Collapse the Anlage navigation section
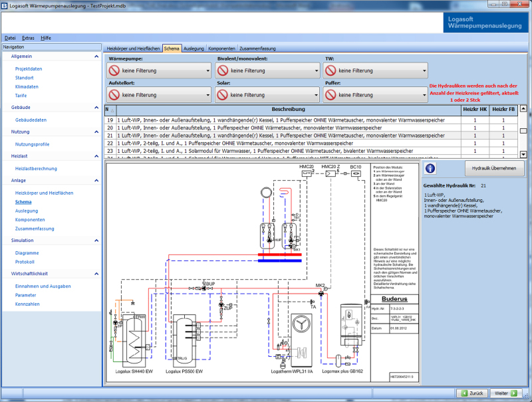This screenshot has width=532, height=402. pos(96,181)
